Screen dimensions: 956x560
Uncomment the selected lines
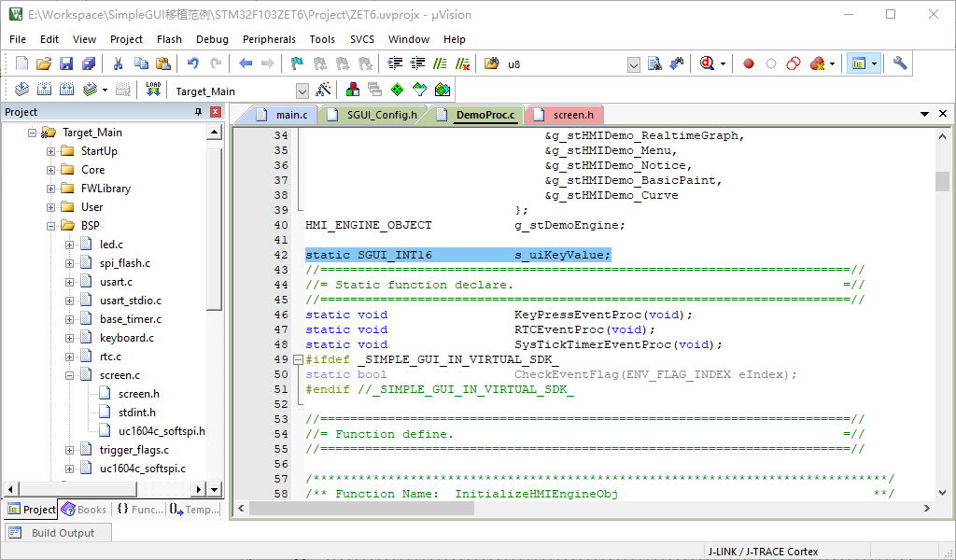pyautogui.click(x=463, y=63)
